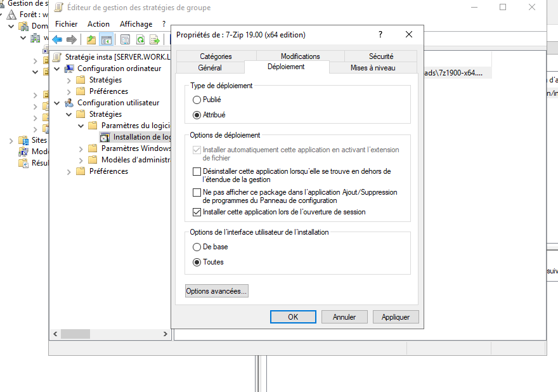Viewport: 558px width, 392px height.
Task: Uncheck Installer cette application lors de l'ouverture
Action: tap(197, 212)
